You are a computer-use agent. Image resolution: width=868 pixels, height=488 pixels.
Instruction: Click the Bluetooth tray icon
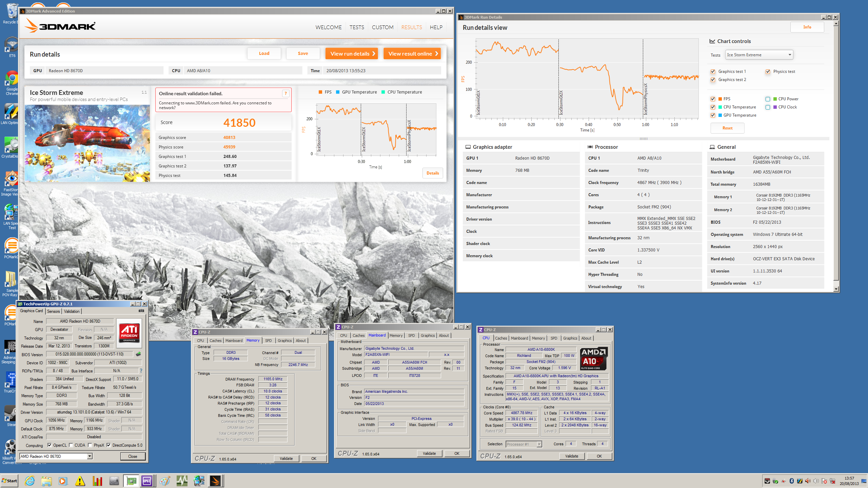pyautogui.click(x=792, y=481)
